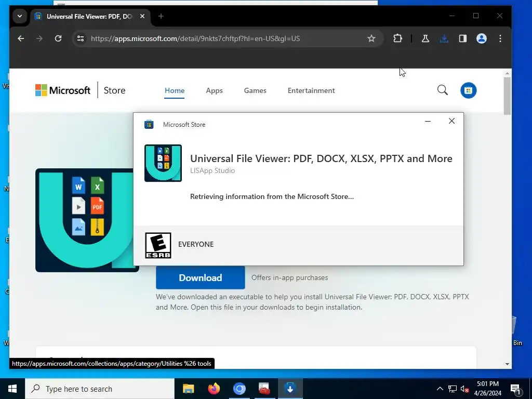Click the ESRB Everyone rating badge

pyautogui.click(x=158, y=245)
